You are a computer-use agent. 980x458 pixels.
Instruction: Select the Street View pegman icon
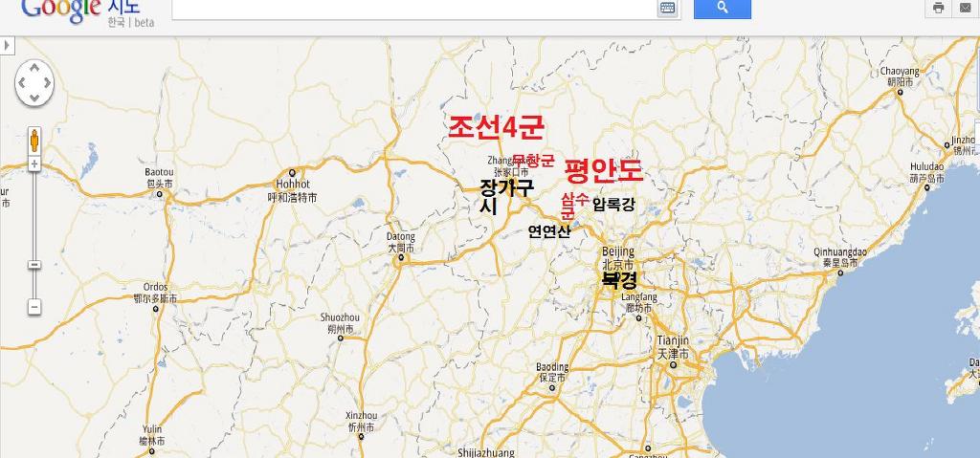coord(34,141)
